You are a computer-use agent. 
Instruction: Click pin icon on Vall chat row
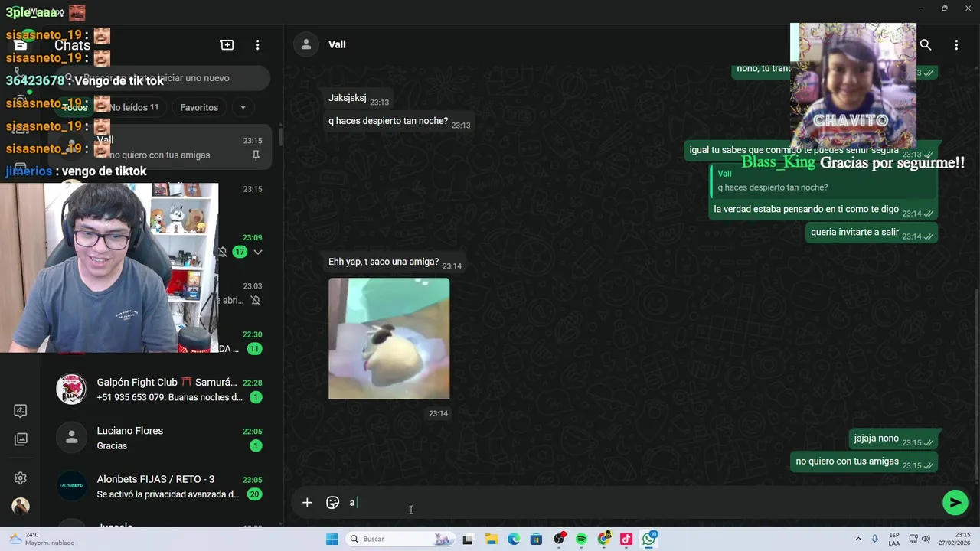pyautogui.click(x=256, y=155)
